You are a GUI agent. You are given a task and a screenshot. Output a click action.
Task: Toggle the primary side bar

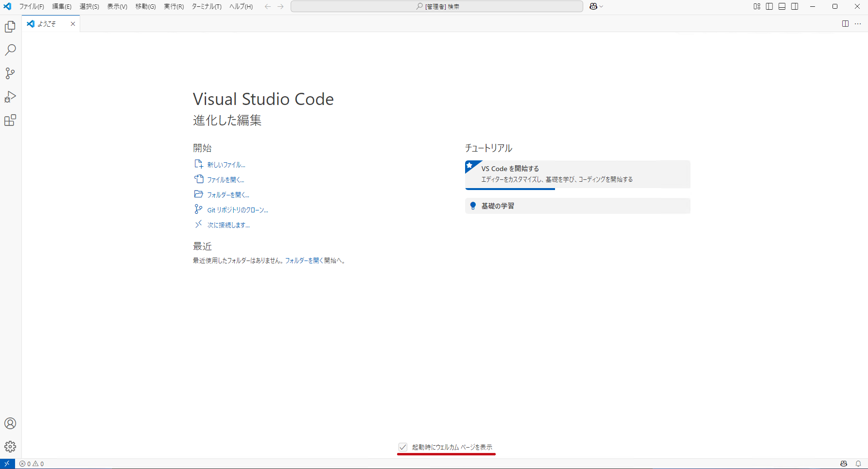[769, 6]
